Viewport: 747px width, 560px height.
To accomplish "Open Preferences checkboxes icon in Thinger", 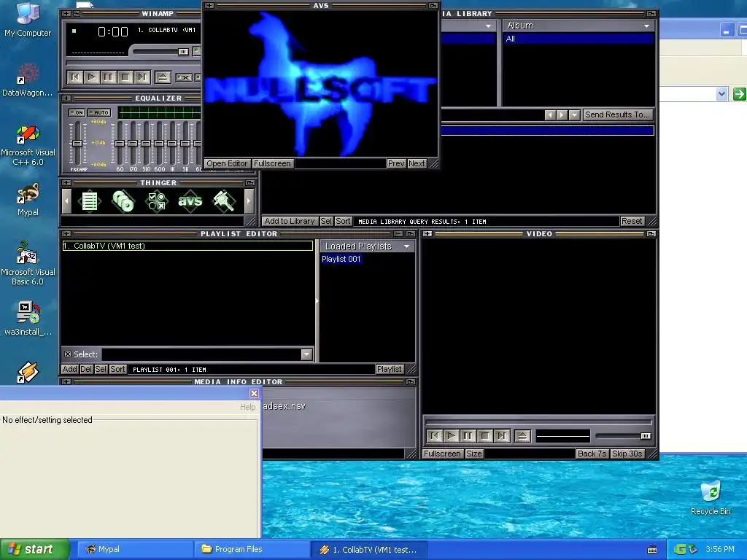I will pos(156,201).
